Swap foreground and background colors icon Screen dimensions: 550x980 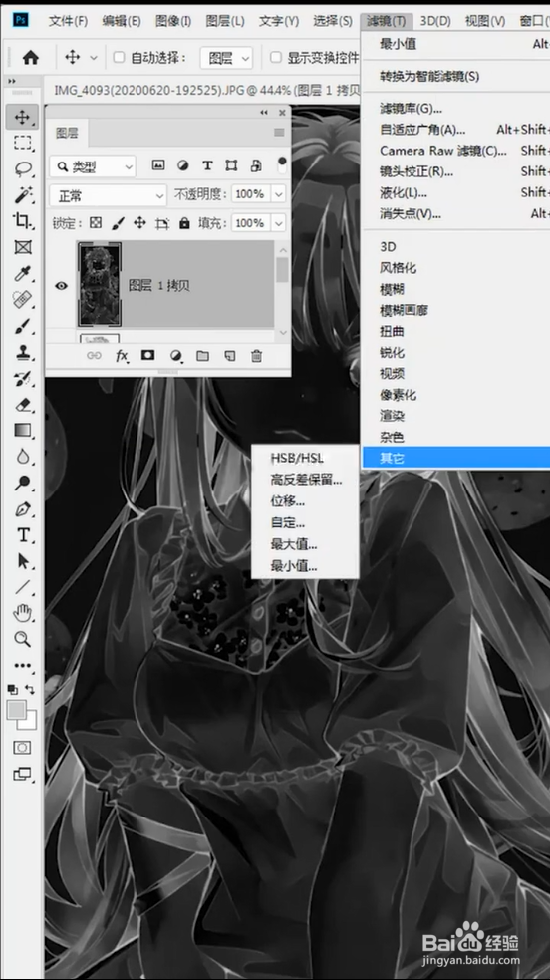pos(29,689)
